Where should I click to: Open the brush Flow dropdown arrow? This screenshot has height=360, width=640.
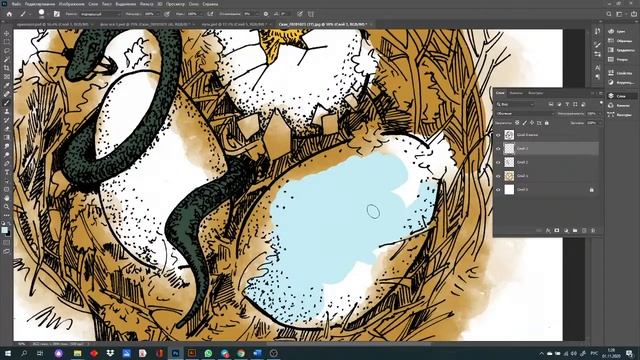[200, 14]
